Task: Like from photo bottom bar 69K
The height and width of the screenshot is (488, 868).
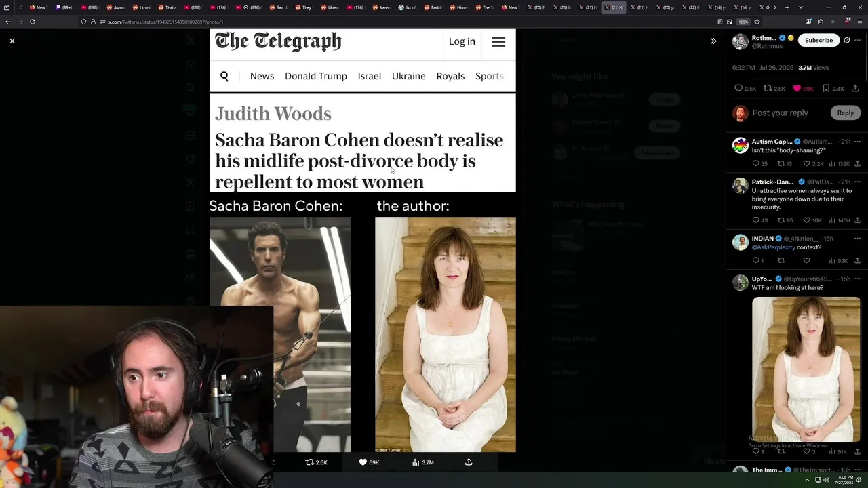Action: (369, 462)
